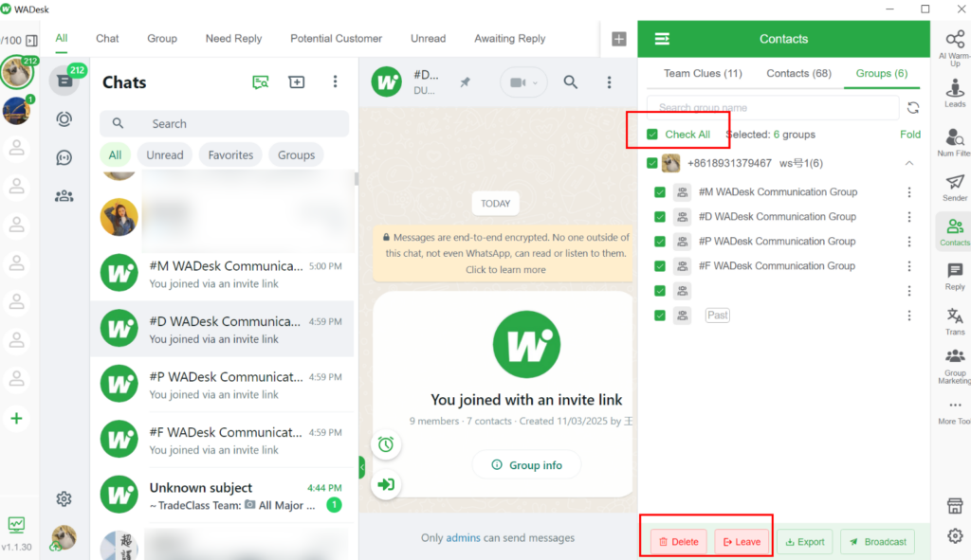The image size is (971, 560).
Task: Open right sidebar settings gear
Action: click(955, 536)
